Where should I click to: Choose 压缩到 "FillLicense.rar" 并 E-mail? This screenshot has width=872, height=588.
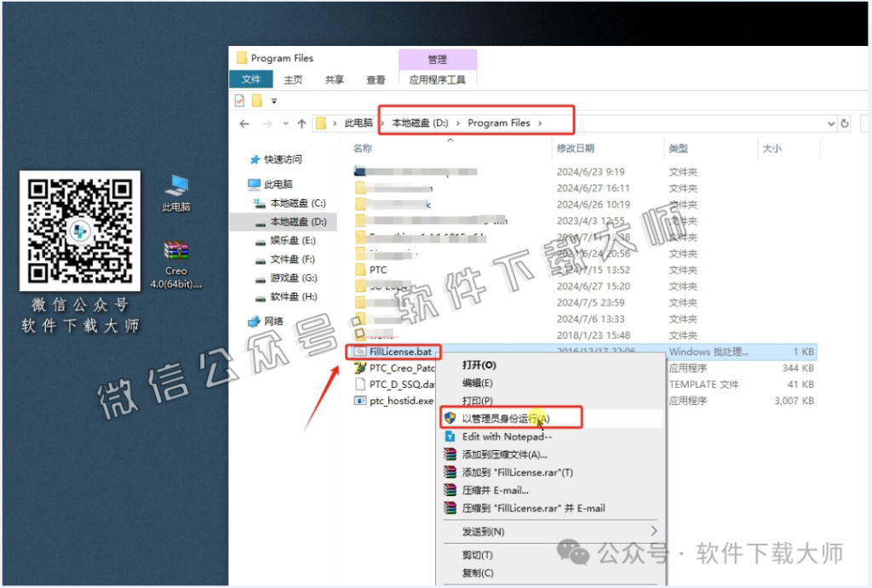[x=534, y=508]
